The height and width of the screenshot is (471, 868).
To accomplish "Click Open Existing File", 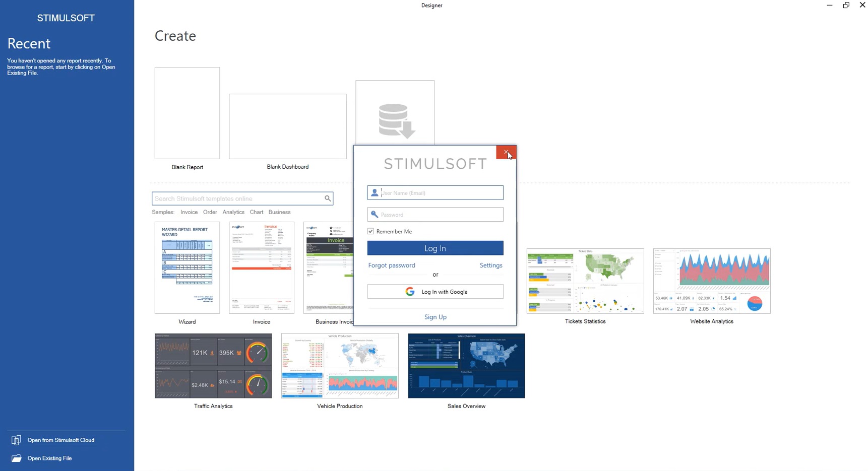I will [x=50, y=458].
